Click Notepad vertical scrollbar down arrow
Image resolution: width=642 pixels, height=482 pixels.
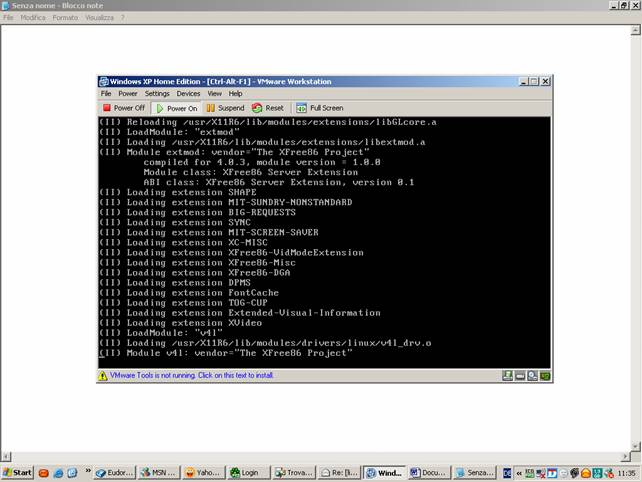coord(635,446)
